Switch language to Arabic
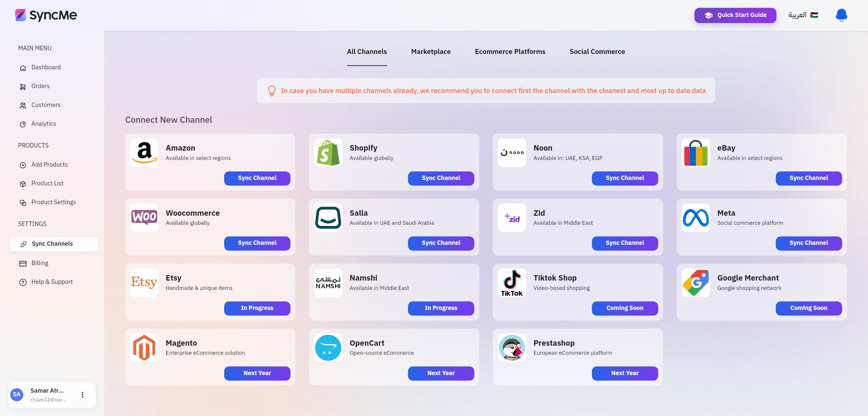The width and height of the screenshot is (868, 416). [x=803, y=15]
